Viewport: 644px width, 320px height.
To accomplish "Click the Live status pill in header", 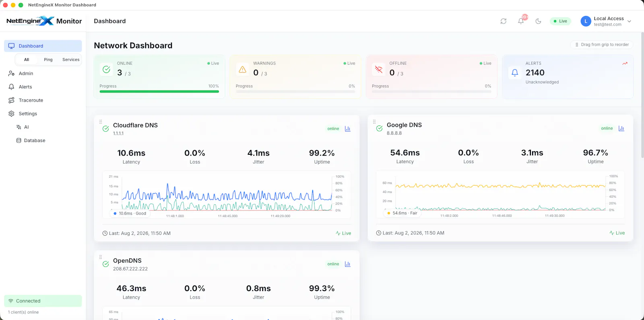I will 560,21.
